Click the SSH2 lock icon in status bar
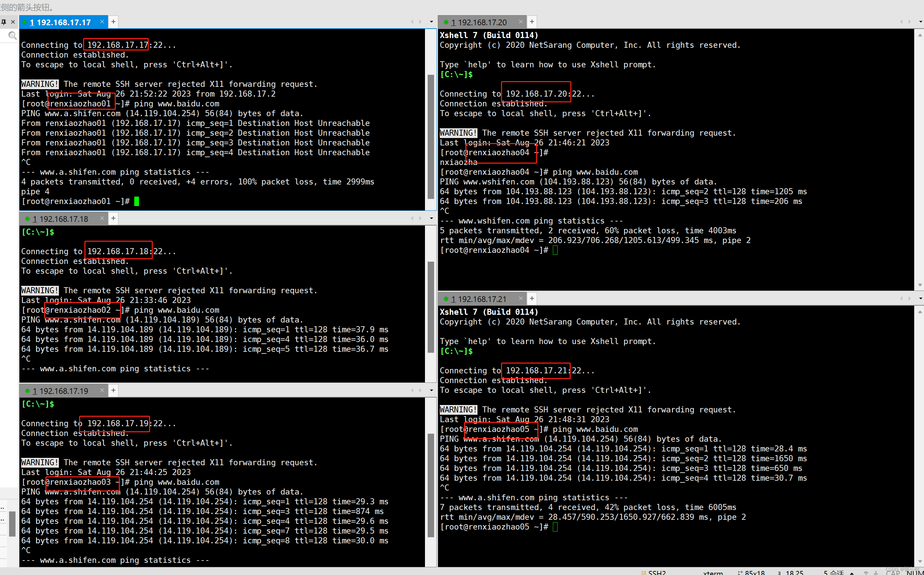The width and height of the screenshot is (924, 575). [643, 572]
